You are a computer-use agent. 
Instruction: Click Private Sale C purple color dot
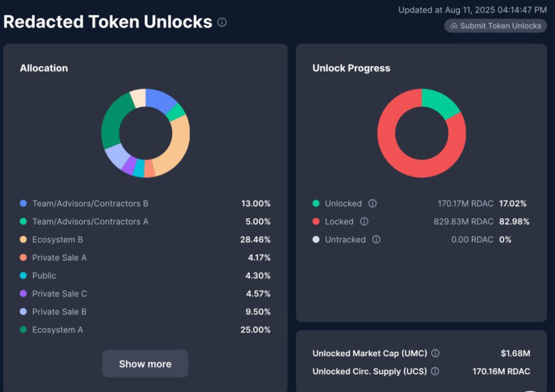coord(23,293)
